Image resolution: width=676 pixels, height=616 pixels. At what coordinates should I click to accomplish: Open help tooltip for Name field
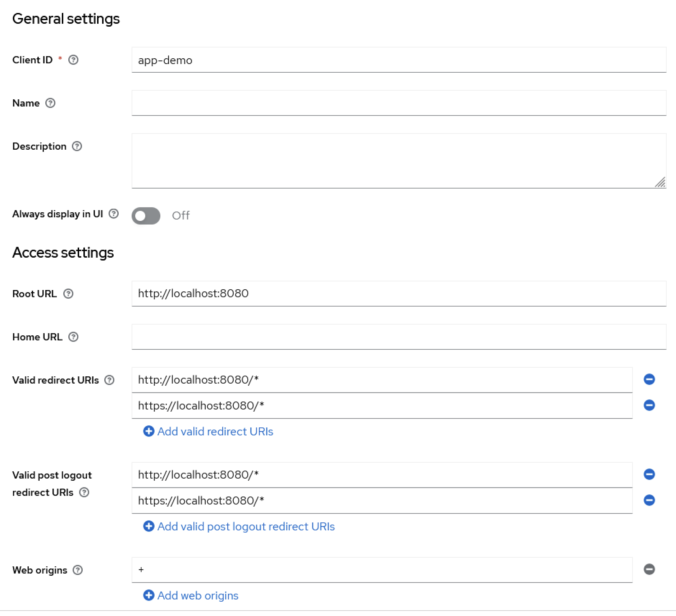(x=50, y=103)
